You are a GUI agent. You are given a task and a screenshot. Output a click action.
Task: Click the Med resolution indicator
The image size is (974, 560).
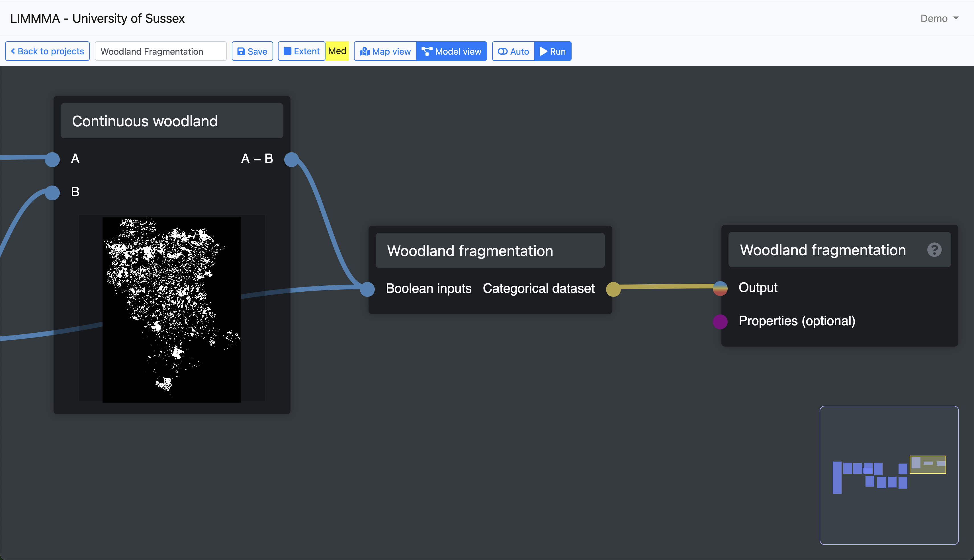point(337,51)
